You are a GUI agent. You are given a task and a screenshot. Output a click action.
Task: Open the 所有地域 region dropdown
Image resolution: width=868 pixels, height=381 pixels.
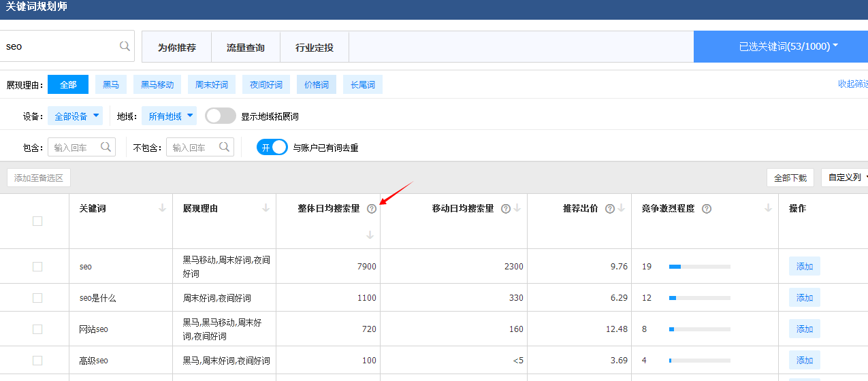[171, 116]
